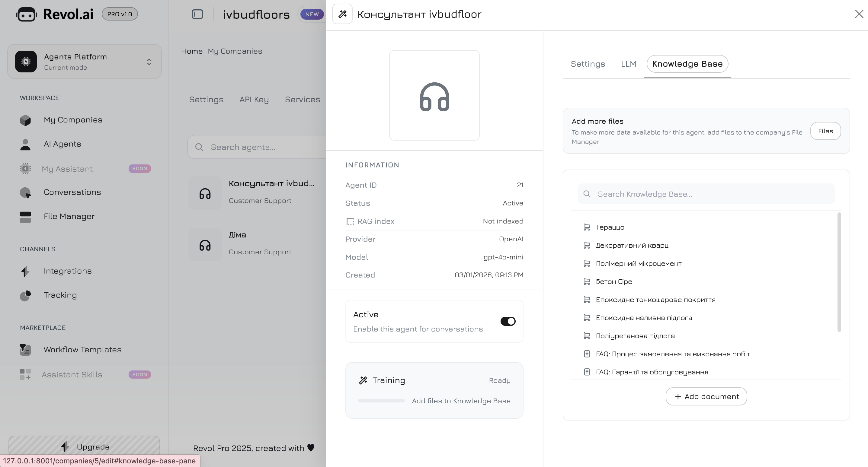This screenshot has width=868, height=467.
Task: Click the sidebar collapse icon near ivbudfloors
Action: tap(197, 14)
